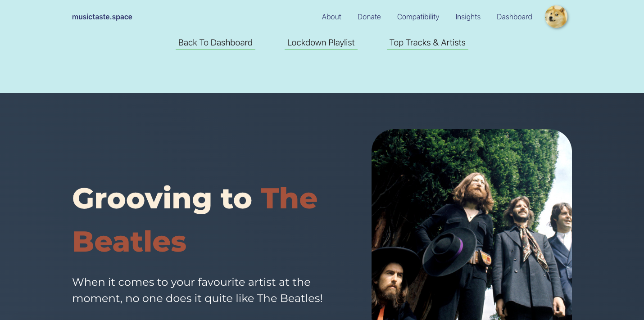Click The Beatles! at the paragraph end

[x=290, y=298]
